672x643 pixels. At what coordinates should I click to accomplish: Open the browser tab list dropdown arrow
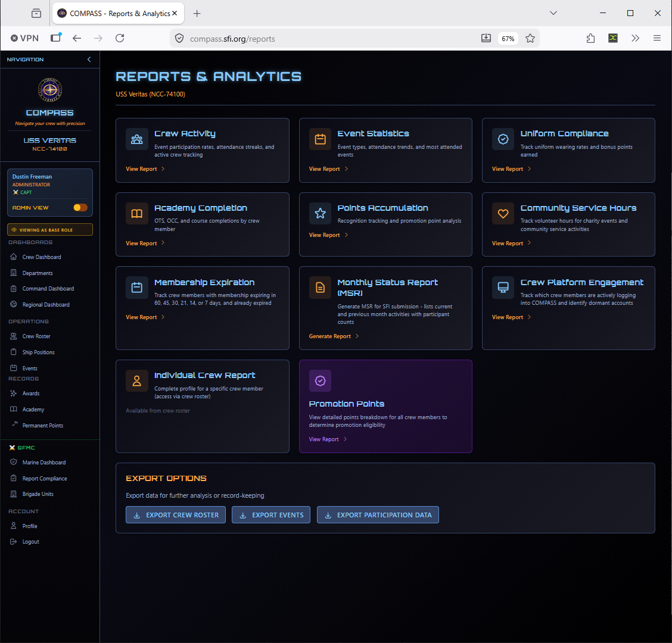tap(553, 13)
